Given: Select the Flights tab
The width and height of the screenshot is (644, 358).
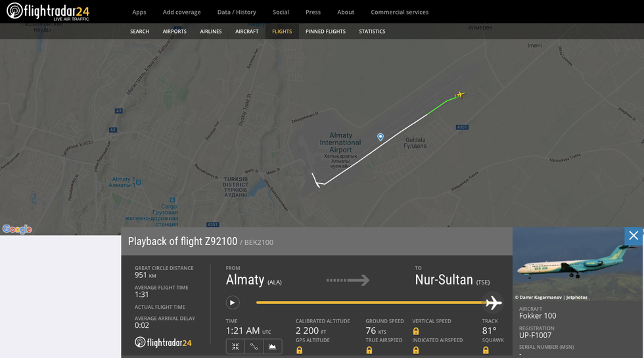Looking at the screenshot, I should [282, 32].
